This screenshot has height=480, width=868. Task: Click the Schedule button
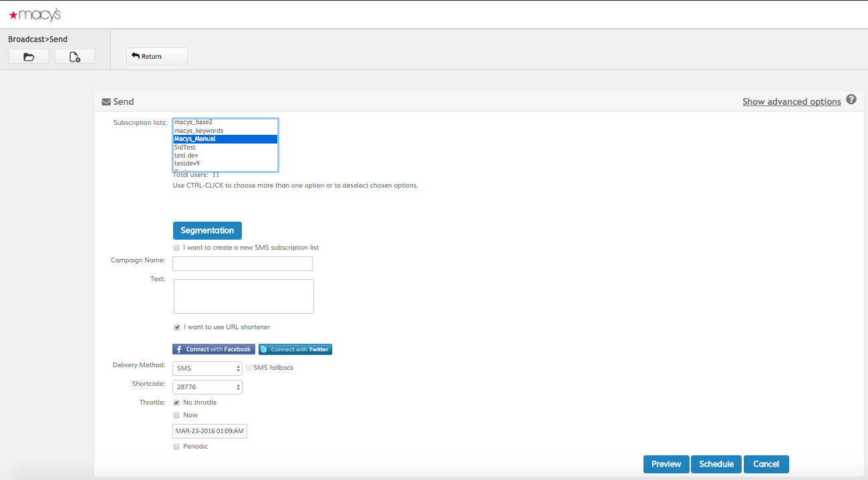tap(716, 464)
